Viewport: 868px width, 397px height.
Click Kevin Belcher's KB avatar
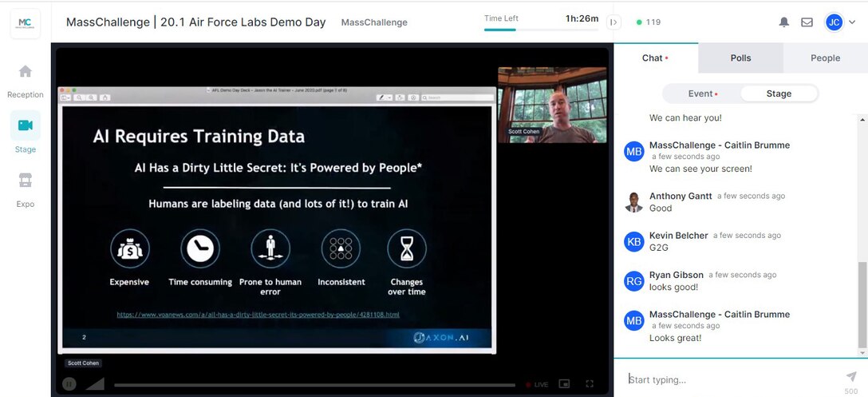[x=633, y=242]
